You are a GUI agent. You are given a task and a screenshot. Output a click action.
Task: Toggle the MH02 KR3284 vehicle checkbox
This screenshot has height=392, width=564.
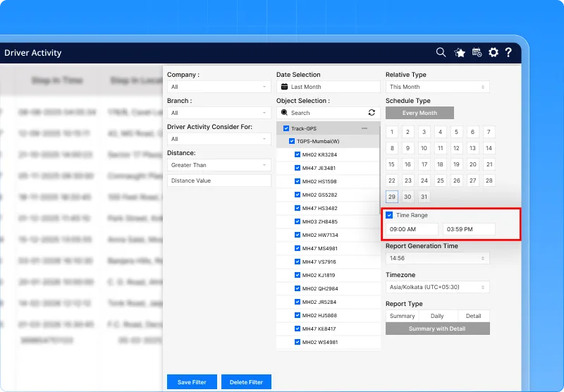[298, 154]
